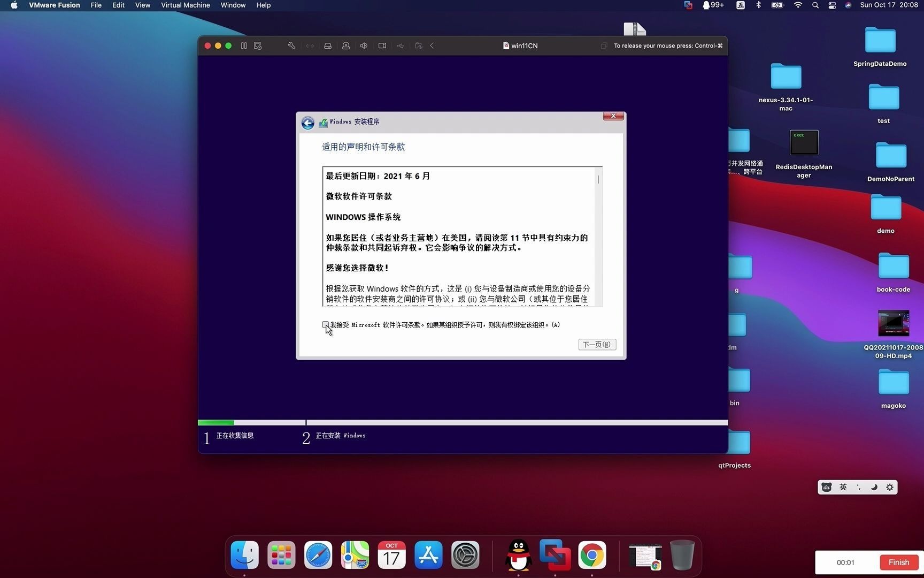Viewport: 924px width, 578px height.
Task: Open the snapshots icon in the VMware toolbar
Action: [x=258, y=46]
